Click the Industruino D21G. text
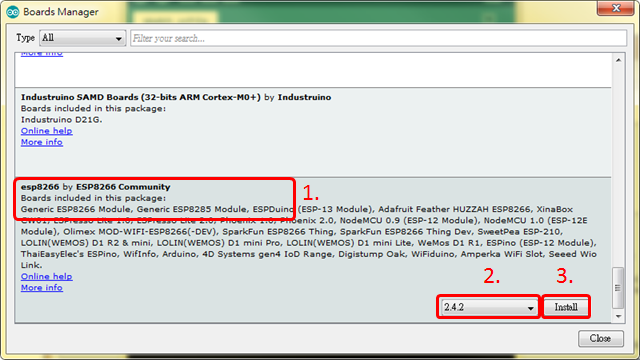The height and width of the screenshot is (360, 640). 62,120
